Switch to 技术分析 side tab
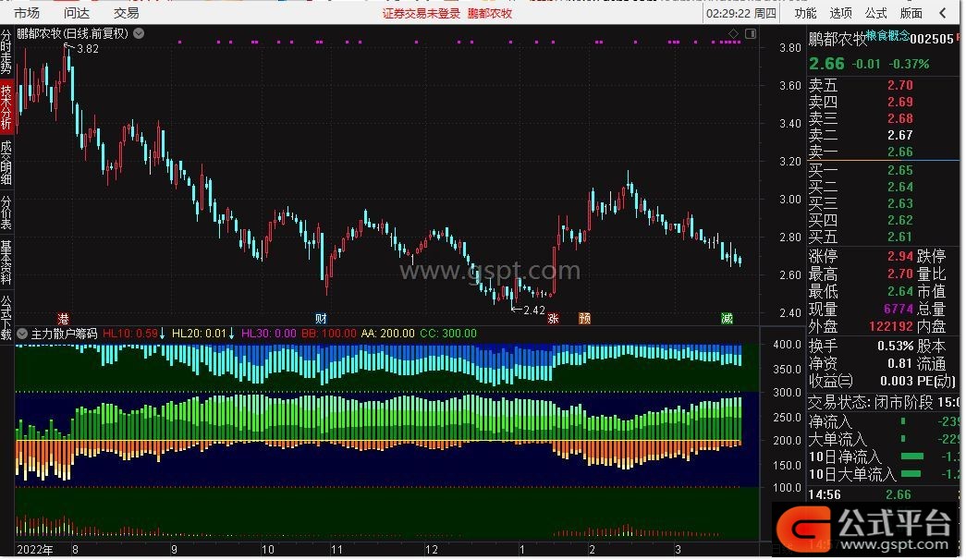The image size is (966, 560). pyautogui.click(x=6, y=106)
